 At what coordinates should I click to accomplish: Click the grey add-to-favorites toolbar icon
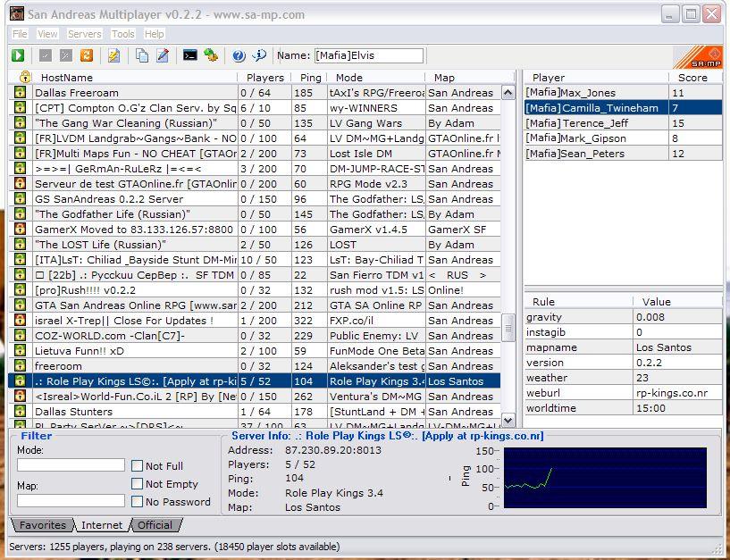[46, 55]
